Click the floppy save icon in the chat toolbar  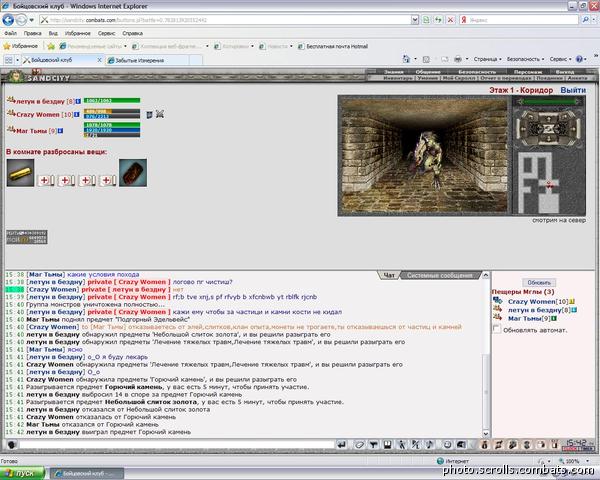(x=387, y=444)
